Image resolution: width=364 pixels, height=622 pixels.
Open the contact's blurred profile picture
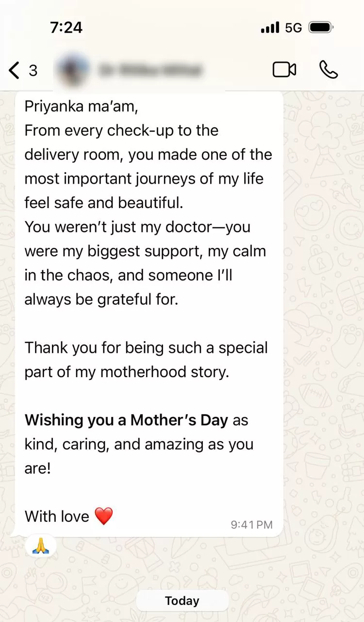(x=73, y=70)
